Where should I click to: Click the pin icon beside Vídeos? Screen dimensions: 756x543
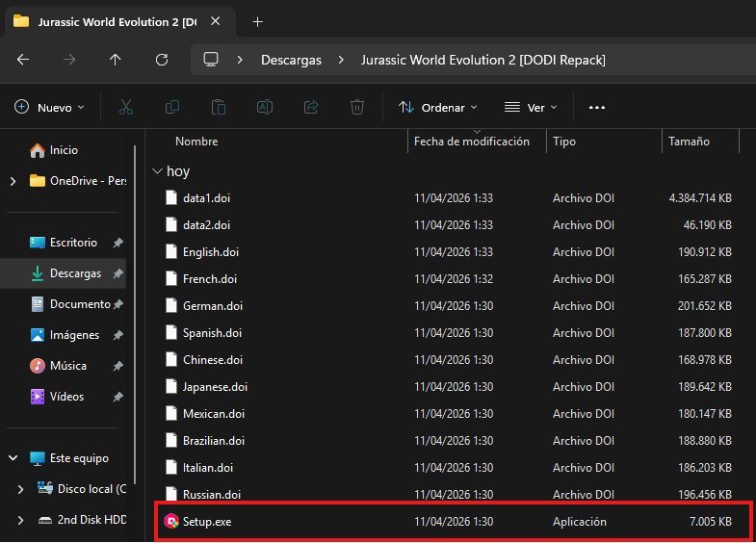[118, 397]
